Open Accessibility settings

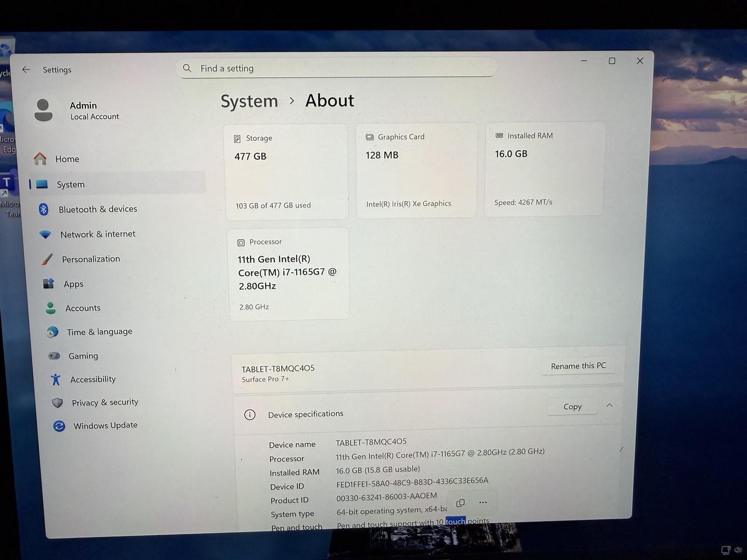click(93, 380)
